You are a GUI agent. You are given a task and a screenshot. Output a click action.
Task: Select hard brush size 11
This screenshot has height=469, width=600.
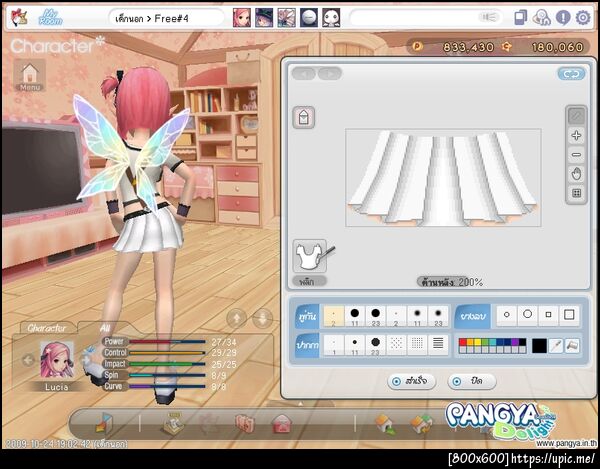(355, 316)
